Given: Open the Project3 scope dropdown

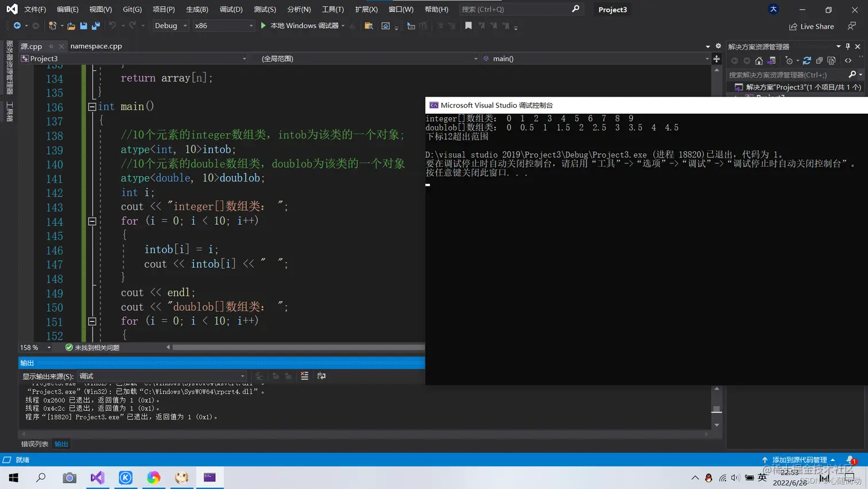Looking at the screenshot, I should [134, 59].
